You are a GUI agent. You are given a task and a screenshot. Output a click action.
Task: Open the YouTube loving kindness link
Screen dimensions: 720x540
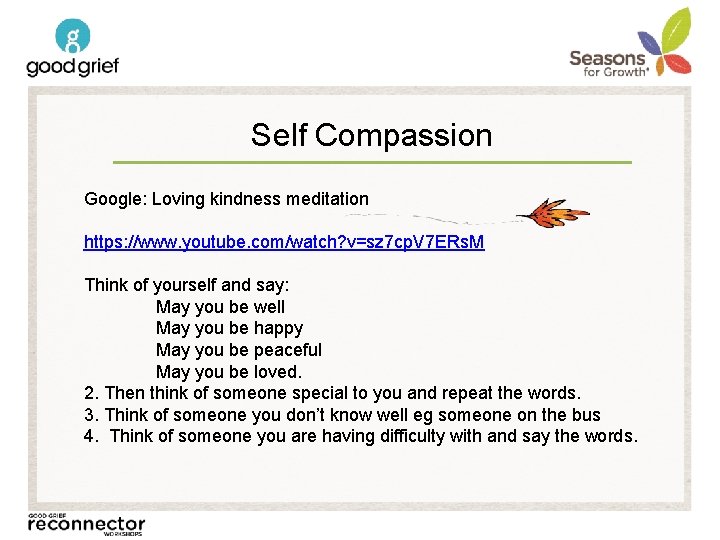[284, 242]
